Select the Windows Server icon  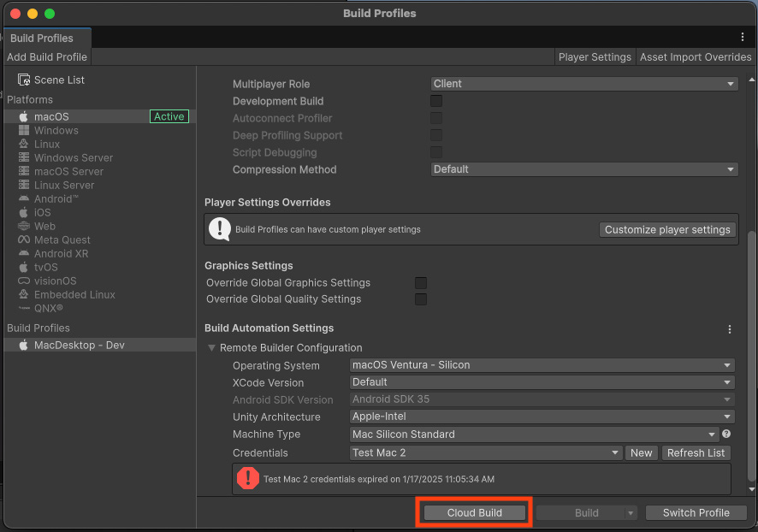pyautogui.click(x=24, y=157)
